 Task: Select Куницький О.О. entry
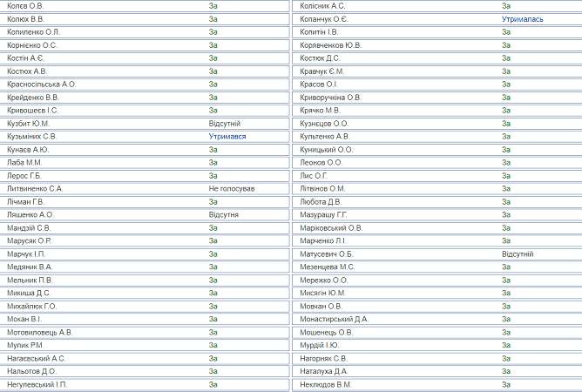coord(327,150)
